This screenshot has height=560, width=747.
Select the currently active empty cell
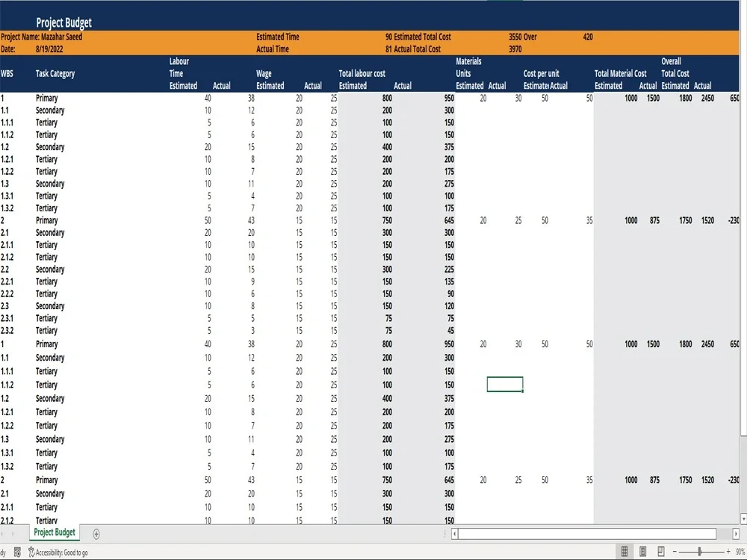point(505,384)
